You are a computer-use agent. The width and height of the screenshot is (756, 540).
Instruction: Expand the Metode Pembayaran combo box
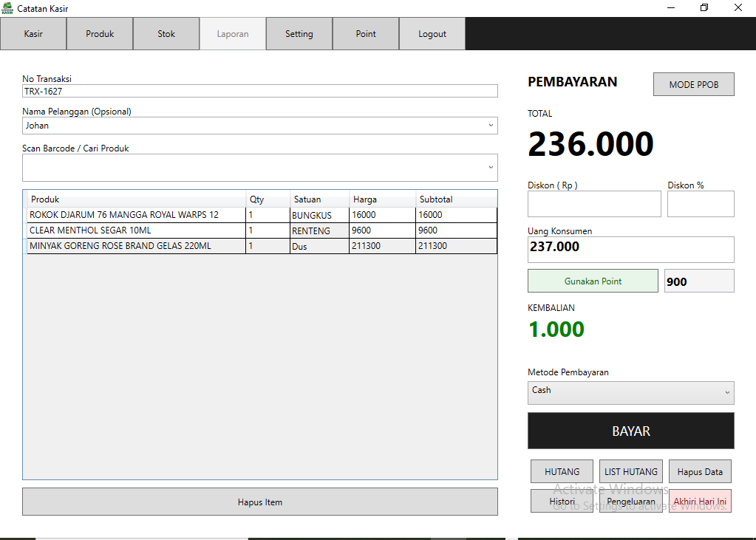pyautogui.click(x=726, y=392)
